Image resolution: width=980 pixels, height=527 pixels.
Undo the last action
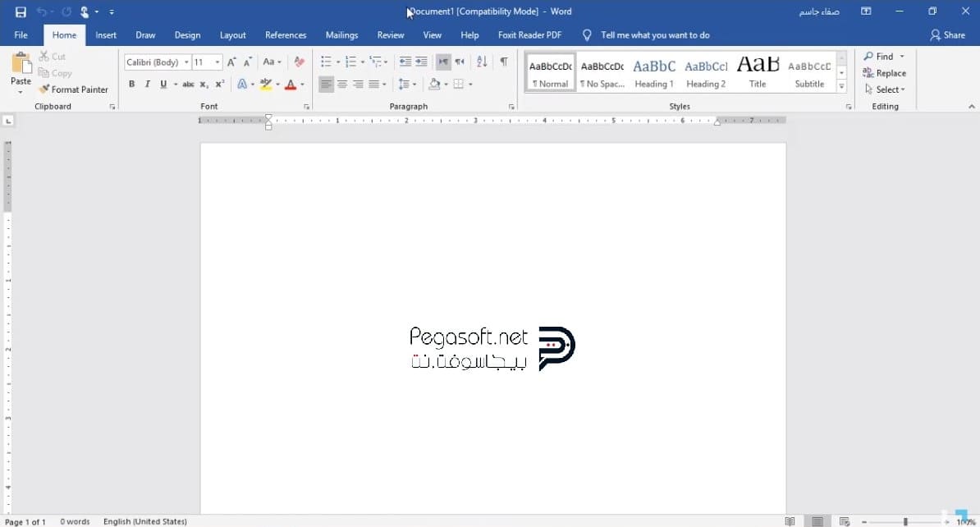[42, 11]
